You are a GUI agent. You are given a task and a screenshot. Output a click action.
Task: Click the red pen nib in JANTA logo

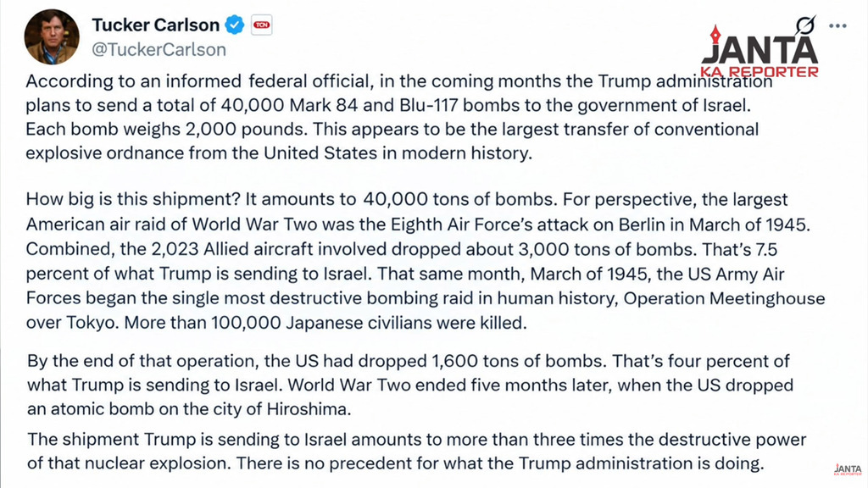[x=715, y=34]
